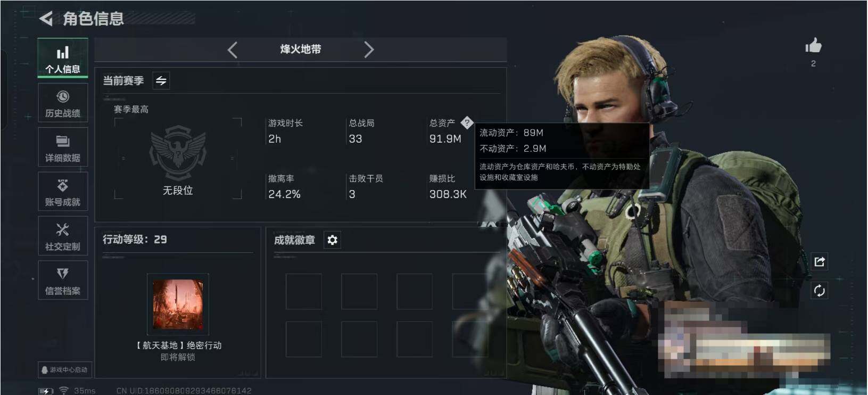Viewport: 868px width, 395px height.
Task: Click the 游戏中心启动 button
Action: coord(64,369)
